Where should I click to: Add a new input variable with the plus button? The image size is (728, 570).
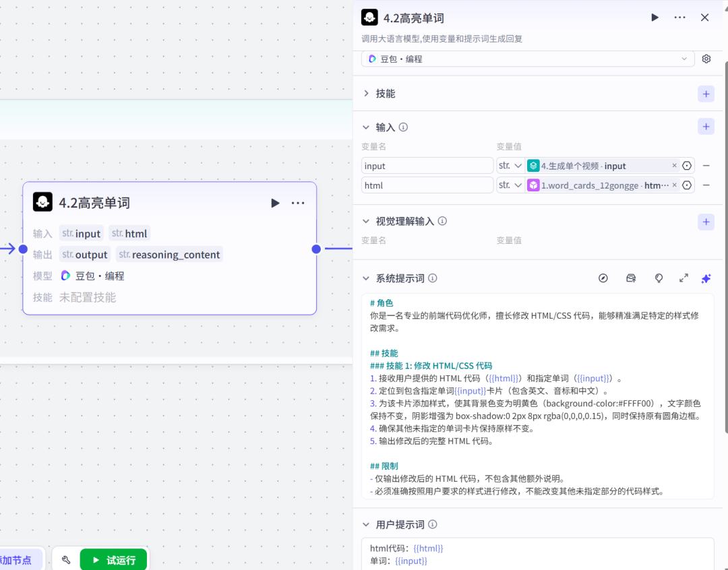tap(706, 126)
